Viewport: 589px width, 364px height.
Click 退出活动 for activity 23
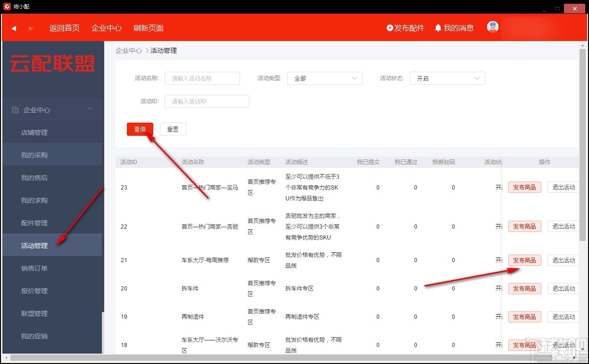coord(564,187)
